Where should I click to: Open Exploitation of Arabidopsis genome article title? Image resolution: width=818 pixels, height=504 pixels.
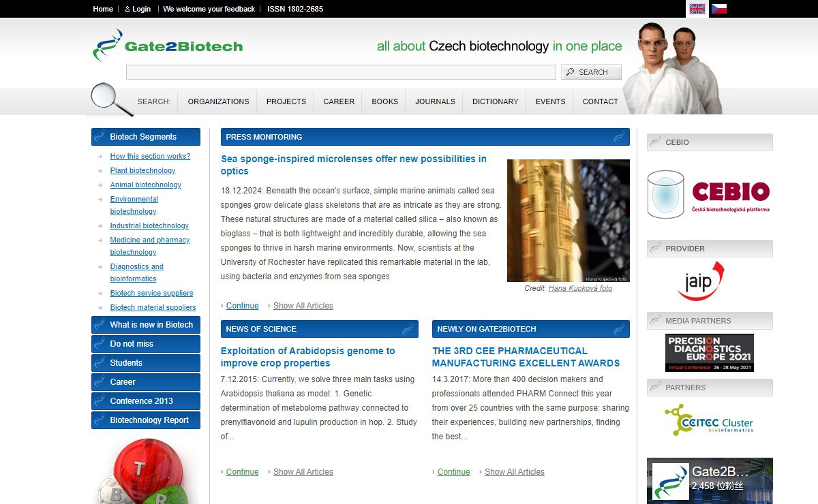308,357
